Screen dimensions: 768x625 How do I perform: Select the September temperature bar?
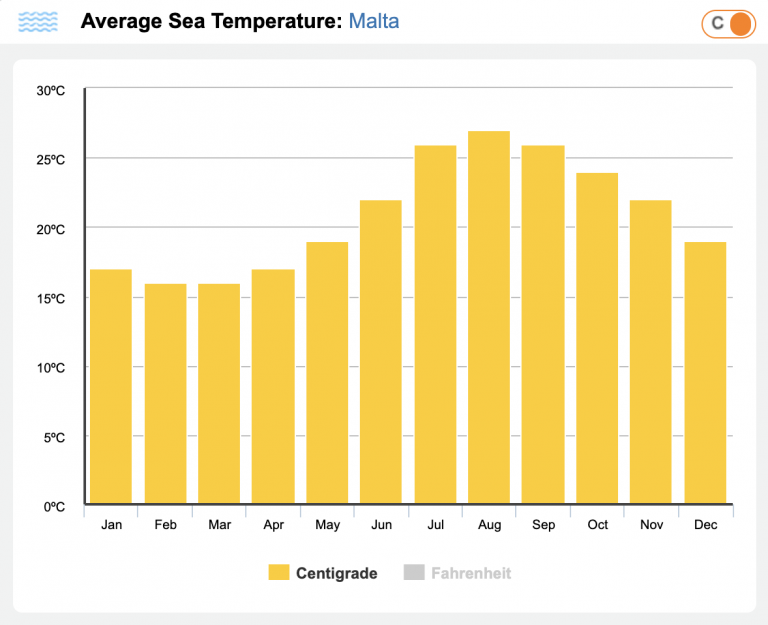tap(543, 324)
